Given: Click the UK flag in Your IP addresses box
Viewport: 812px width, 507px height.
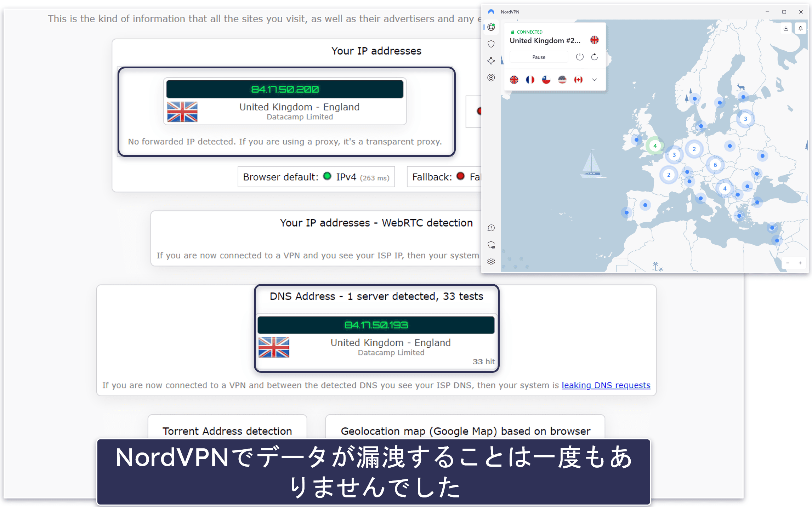Looking at the screenshot, I should [182, 112].
